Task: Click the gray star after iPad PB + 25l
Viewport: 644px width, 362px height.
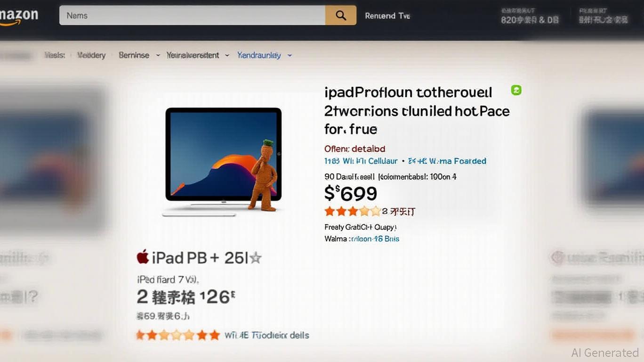Action: pos(255,258)
